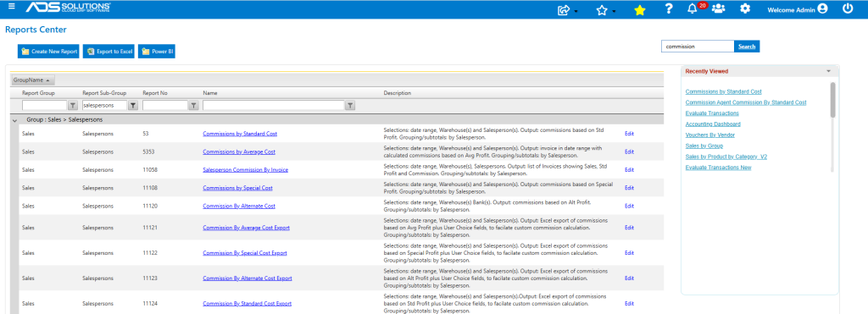Open the question mark help icon
This screenshot has width=868, height=314.
[x=669, y=8]
